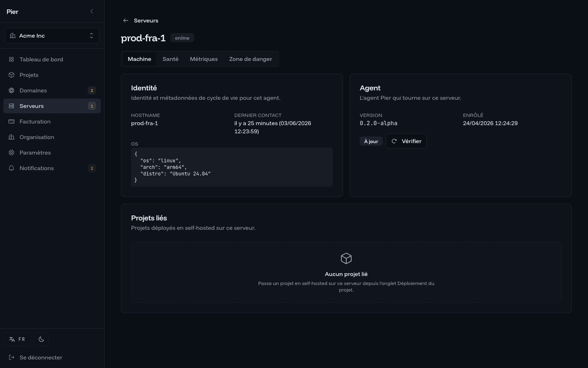588x368 pixels.
Task: Click the Projets liés section heading
Action: [x=149, y=218]
